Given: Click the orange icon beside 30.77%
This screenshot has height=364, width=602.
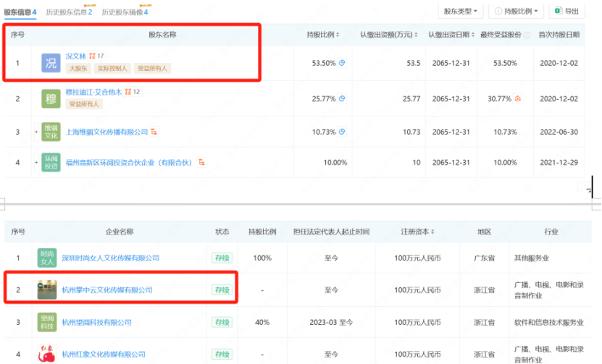Looking at the screenshot, I should (x=517, y=98).
